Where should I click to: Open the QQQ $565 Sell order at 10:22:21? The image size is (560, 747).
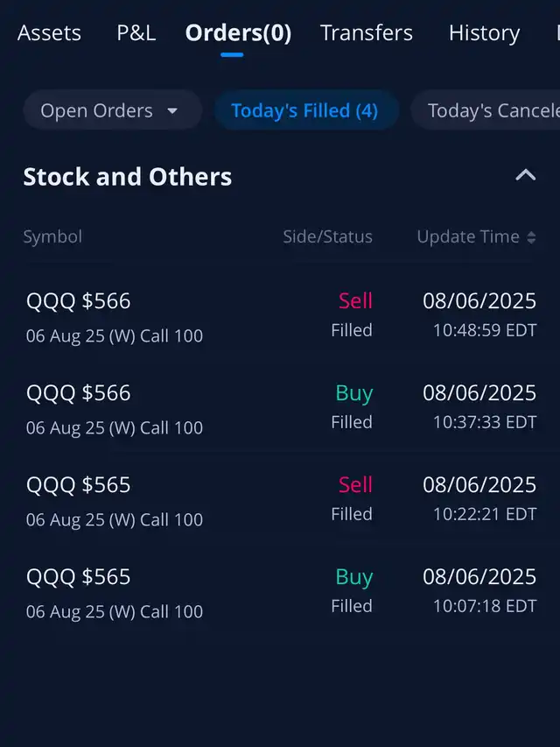280,499
